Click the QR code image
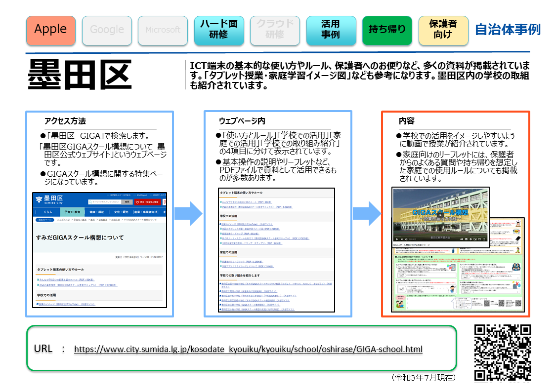The image size is (555, 392). (x=502, y=353)
